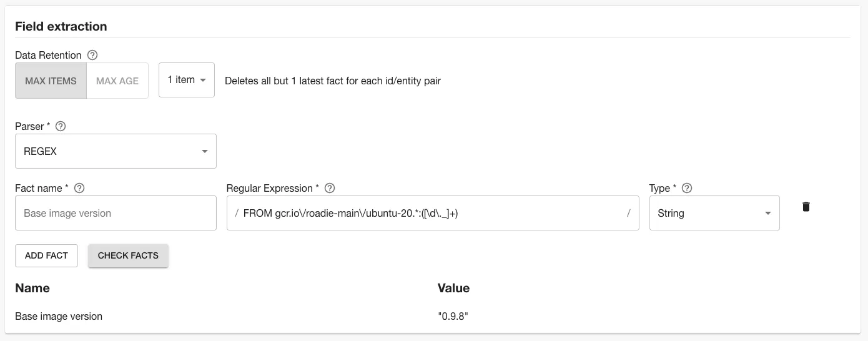Image resolution: width=868 pixels, height=341 pixels.
Task: Click into the Regular Expression text field
Action: point(432,213)
